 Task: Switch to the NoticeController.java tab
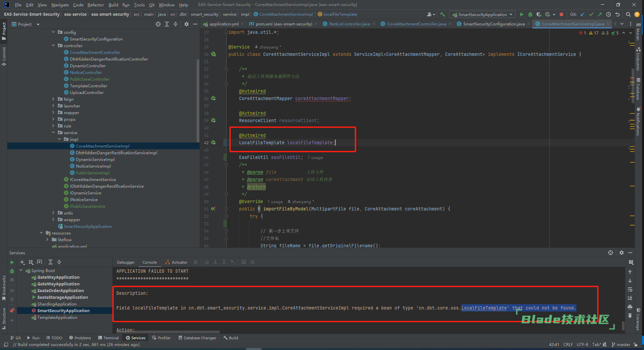click(349, 24)
